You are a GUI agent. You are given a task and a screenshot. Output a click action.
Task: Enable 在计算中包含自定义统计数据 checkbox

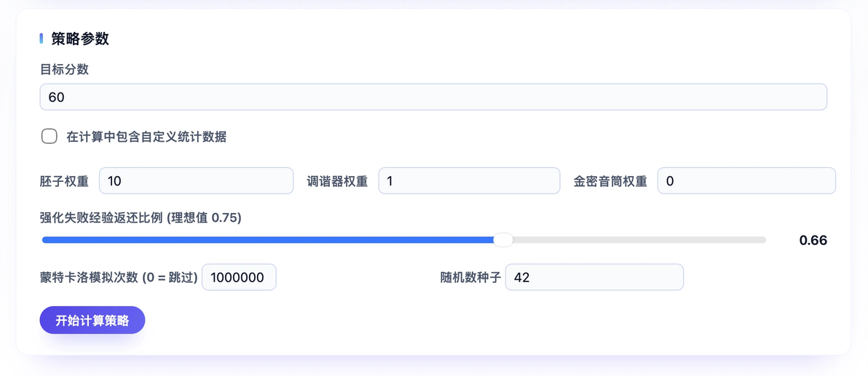point(50,137)
